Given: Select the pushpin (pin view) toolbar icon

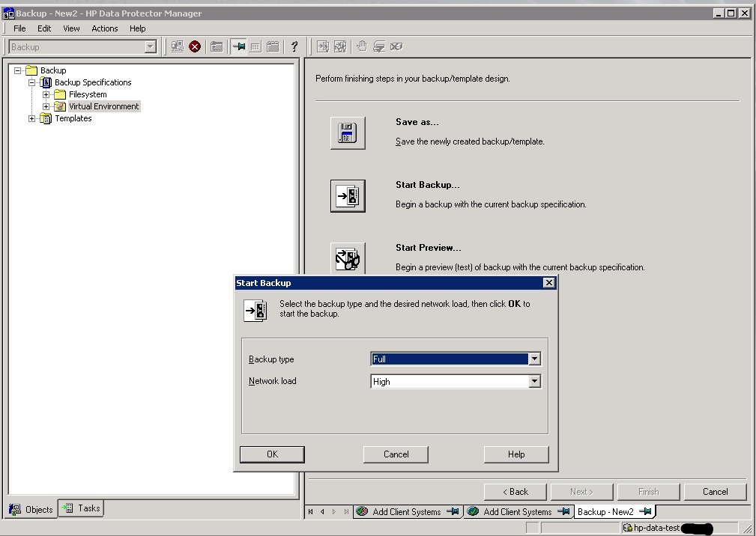Looking at the screenshot, I should point(238,46).
